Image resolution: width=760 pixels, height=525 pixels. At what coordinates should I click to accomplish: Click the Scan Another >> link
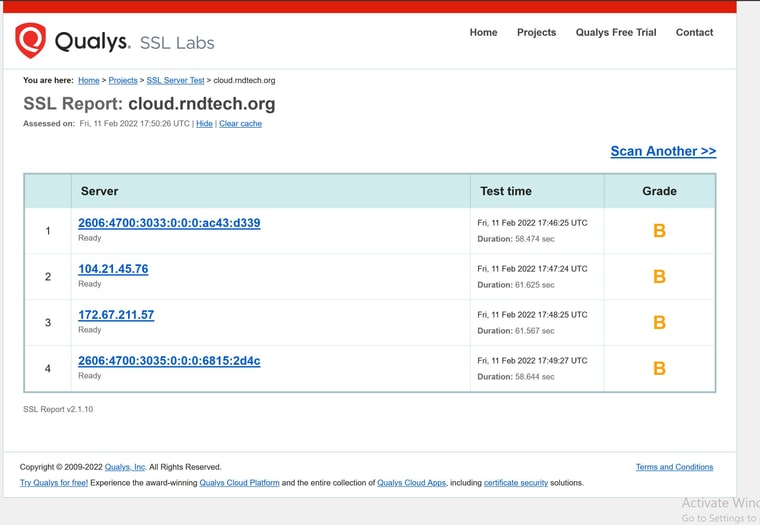(663, 151)
